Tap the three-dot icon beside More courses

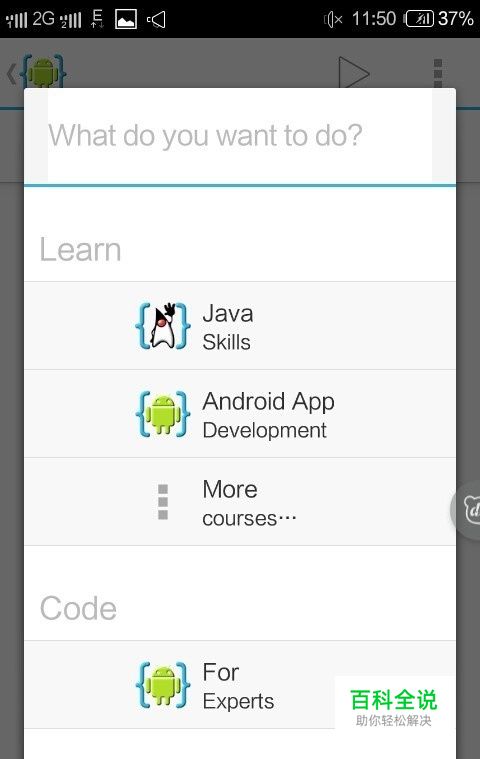(x=163, y=502)
